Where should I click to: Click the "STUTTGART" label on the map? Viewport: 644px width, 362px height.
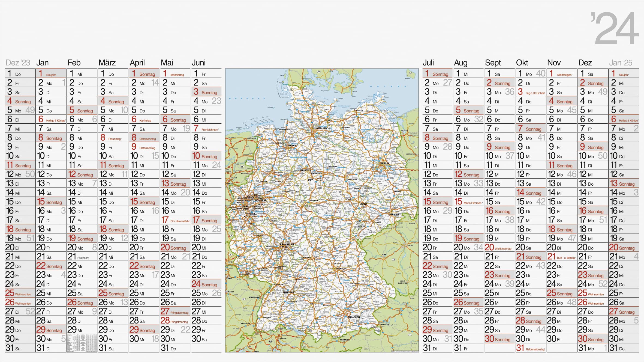click(289, 292)
